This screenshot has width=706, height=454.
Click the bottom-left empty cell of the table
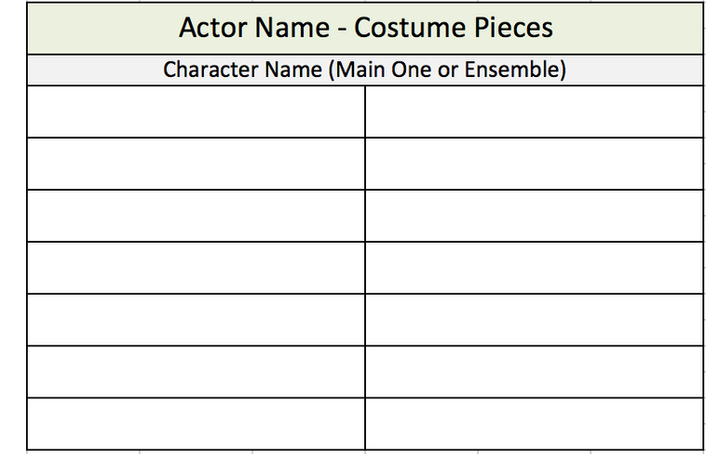click(x=196, y=423)
